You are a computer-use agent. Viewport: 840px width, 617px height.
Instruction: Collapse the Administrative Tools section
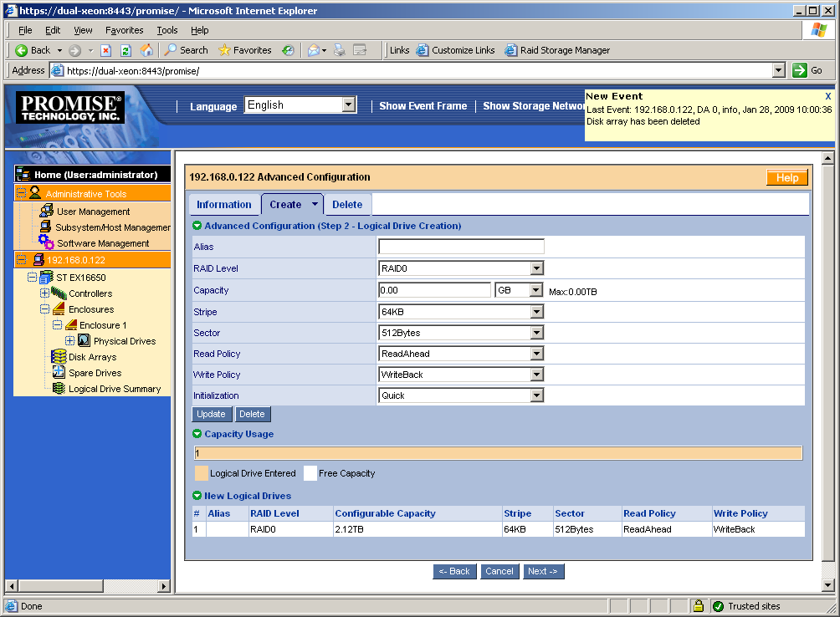tap(22, 193)
